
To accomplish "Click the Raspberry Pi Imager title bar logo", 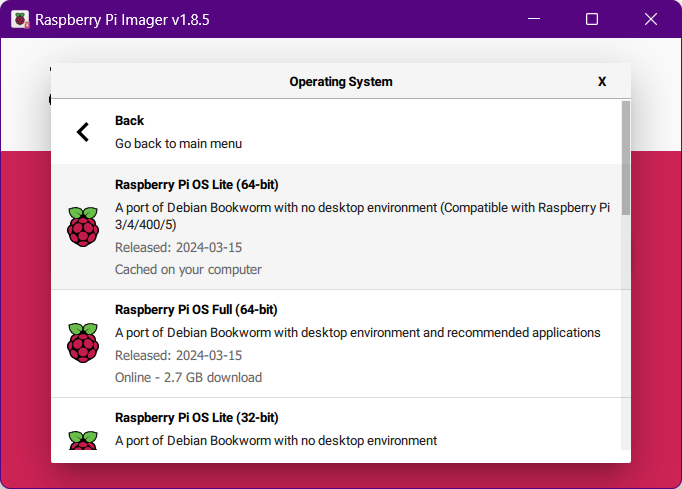I will click(x=20, y=20).
